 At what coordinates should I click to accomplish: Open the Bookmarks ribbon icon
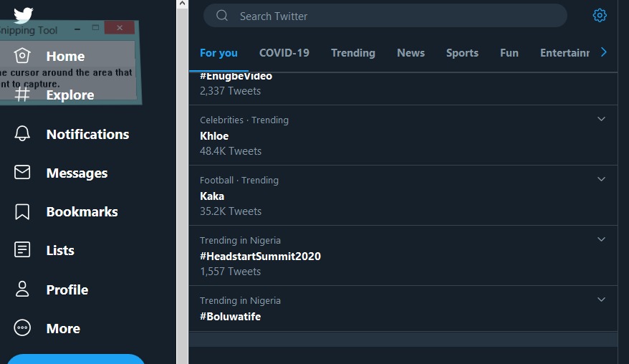pyautogui.click(x=22, y=211)
